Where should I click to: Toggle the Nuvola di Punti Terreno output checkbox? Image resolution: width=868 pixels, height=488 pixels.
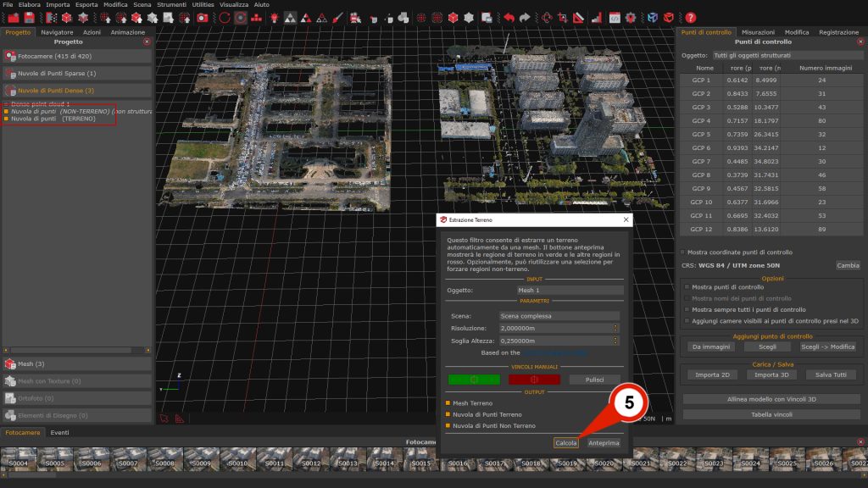[448, 414]
